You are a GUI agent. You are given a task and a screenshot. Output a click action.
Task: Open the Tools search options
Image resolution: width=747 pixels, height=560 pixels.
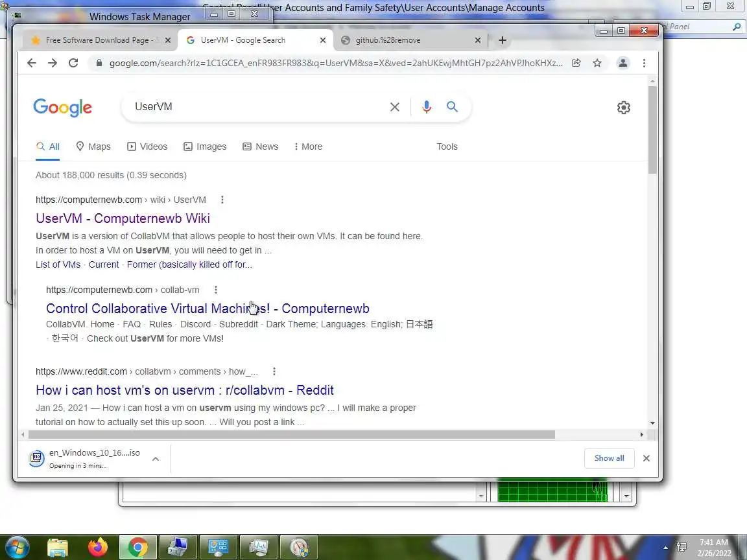[x=447, y=146]
